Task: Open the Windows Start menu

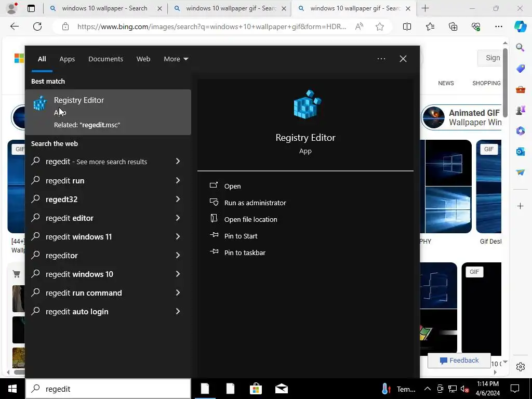Action: click(12, 389)
